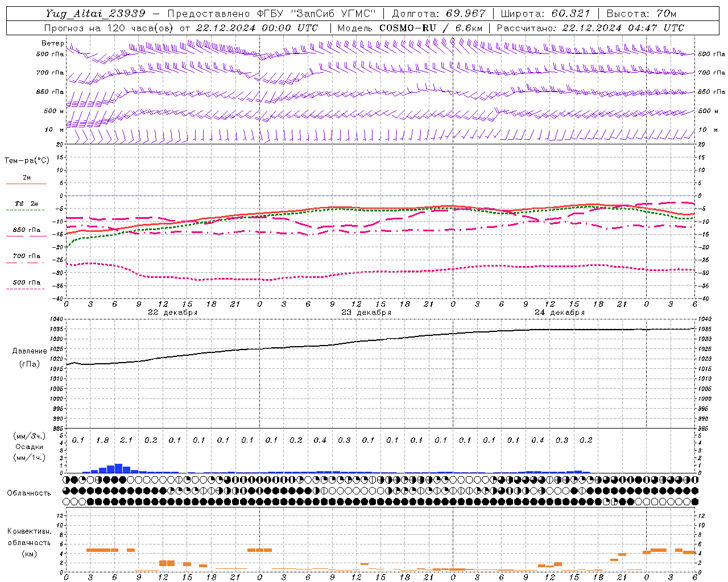Click the '23 декабря' date label
Viewport: 728px width, 582px height.
(x=366, y=313)
